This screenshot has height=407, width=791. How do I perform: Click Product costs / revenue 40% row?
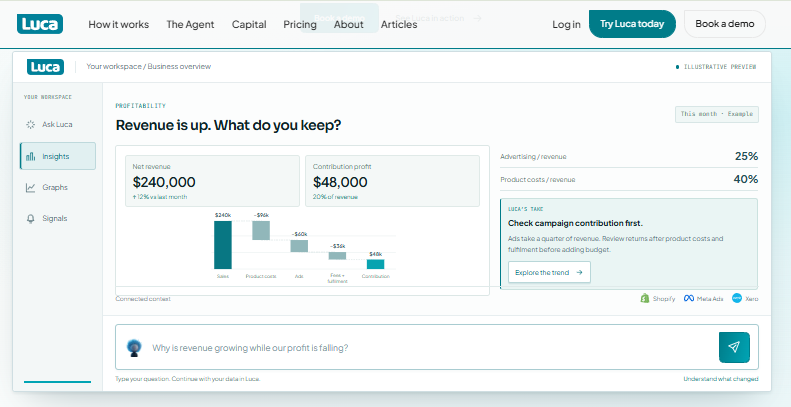click(x=629, y=179)
